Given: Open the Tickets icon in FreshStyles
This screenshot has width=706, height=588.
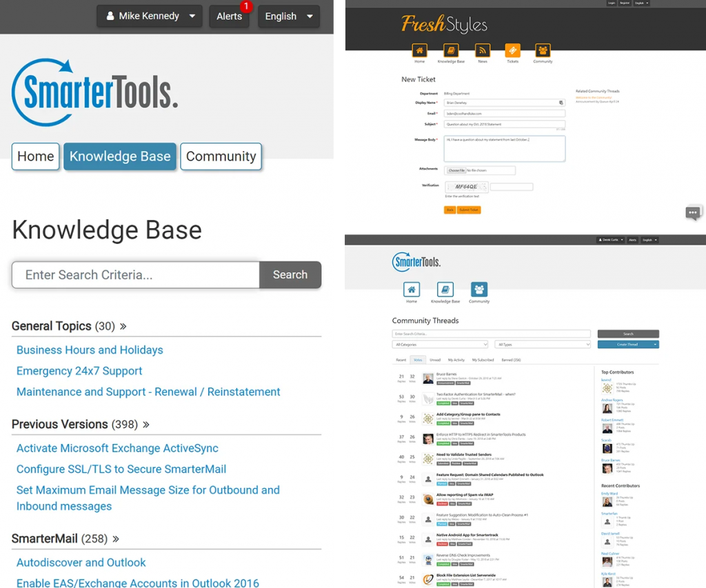Looking at the screenshot, I should click(512, 50).
